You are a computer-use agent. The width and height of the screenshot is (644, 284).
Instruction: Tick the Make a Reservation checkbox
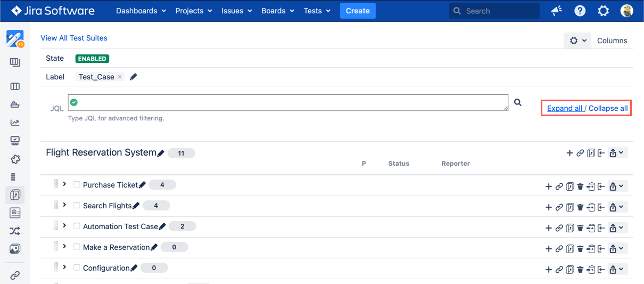pos(77,247)
